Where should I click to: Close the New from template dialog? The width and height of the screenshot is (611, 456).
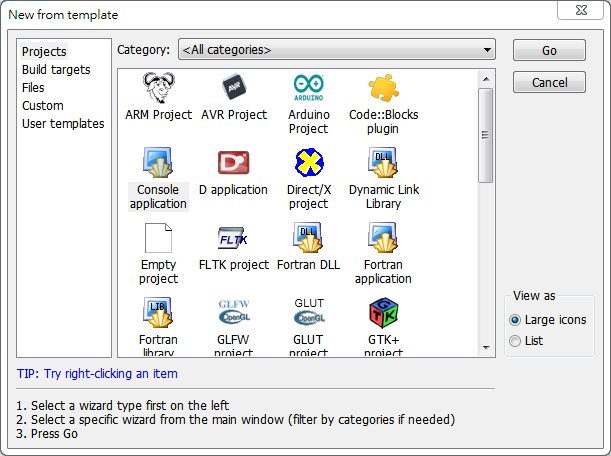pos(581,10)
